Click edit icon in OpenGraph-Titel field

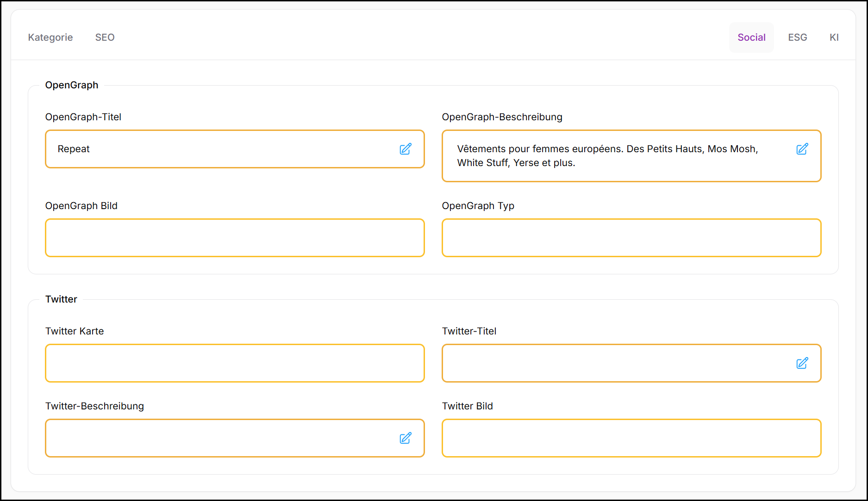coord(406,149)
